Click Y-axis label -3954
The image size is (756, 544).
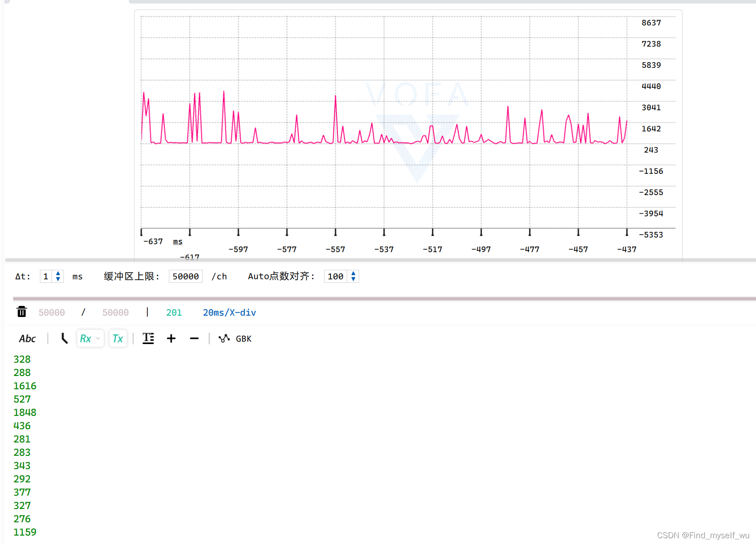pos(651,214)
